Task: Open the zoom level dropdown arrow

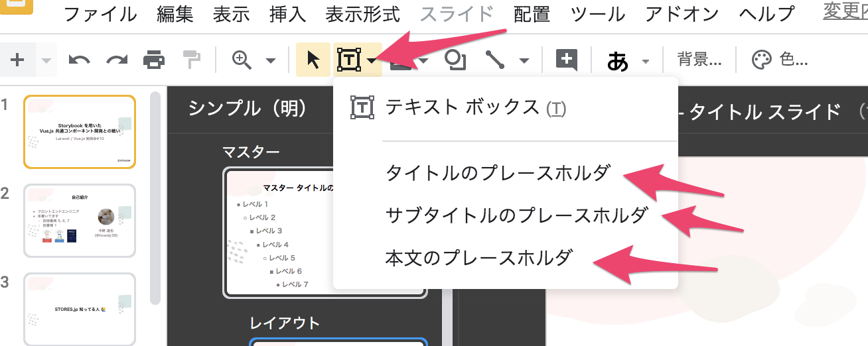Action: (271, 61)
